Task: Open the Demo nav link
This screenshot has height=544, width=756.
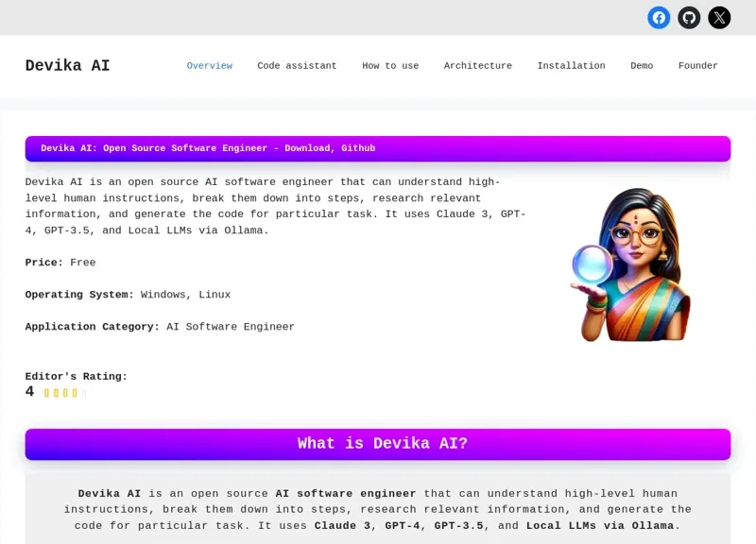Action: tap(642, 66)
